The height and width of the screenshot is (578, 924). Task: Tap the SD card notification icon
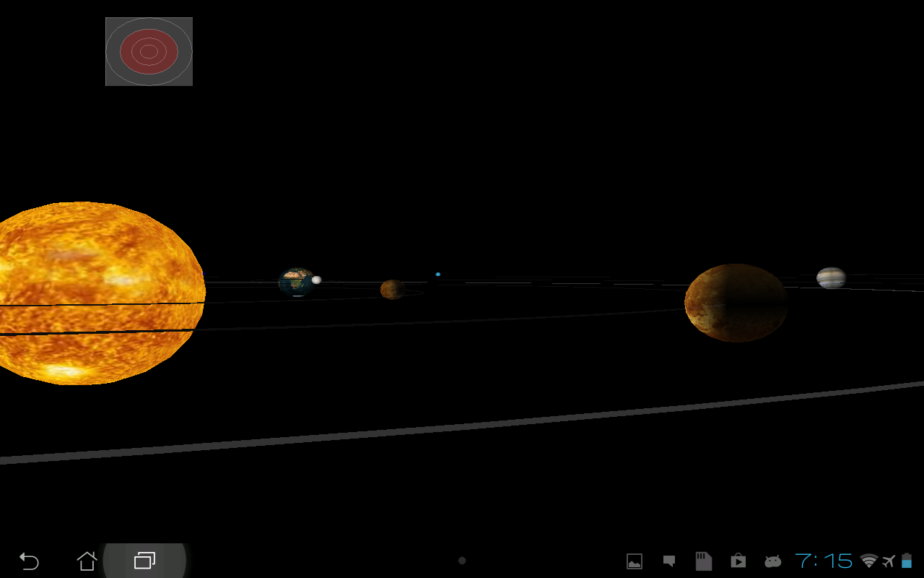[x=703, y=560]
